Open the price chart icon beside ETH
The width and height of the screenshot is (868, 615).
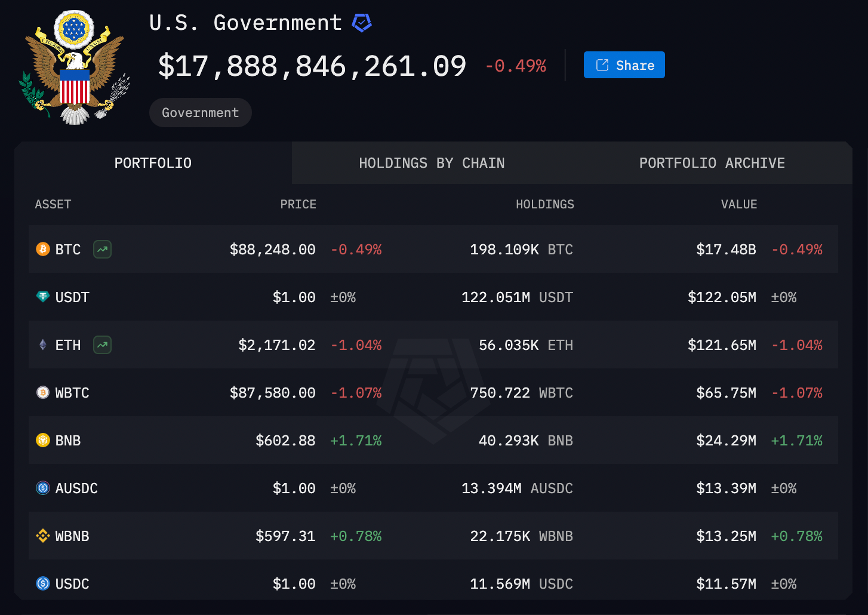click(101, 345)
